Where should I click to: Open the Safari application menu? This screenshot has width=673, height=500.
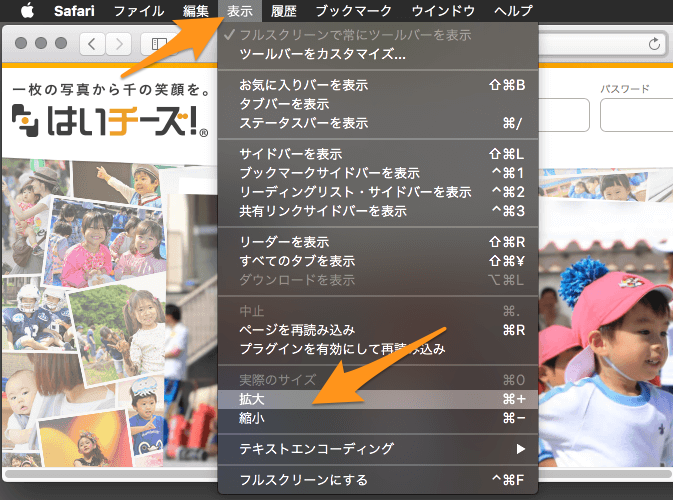click(74, 10)
